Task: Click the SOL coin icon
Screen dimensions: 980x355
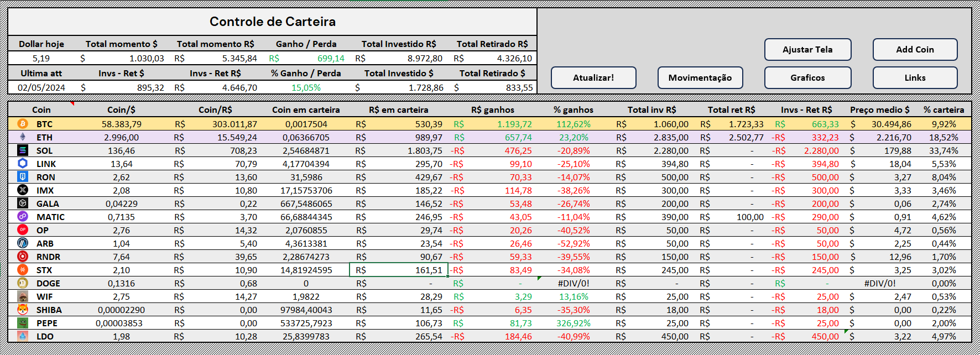Action: 23,150
